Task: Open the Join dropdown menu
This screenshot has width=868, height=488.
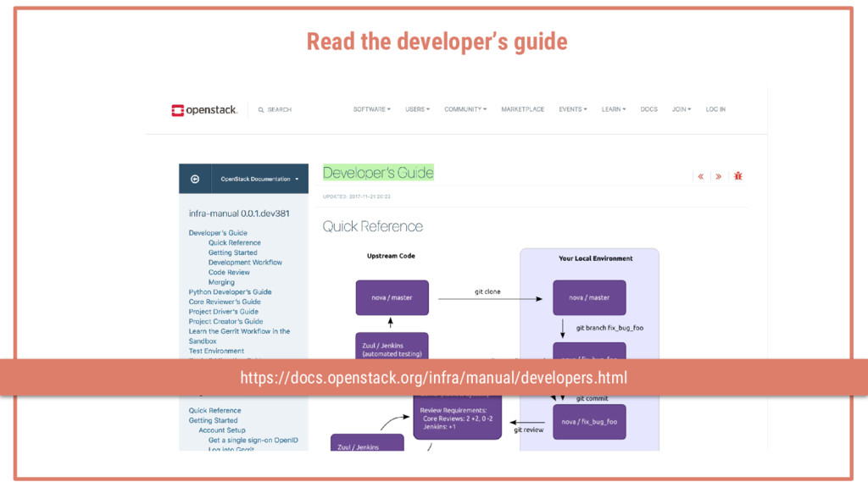Action: click(x=682, y=109)
